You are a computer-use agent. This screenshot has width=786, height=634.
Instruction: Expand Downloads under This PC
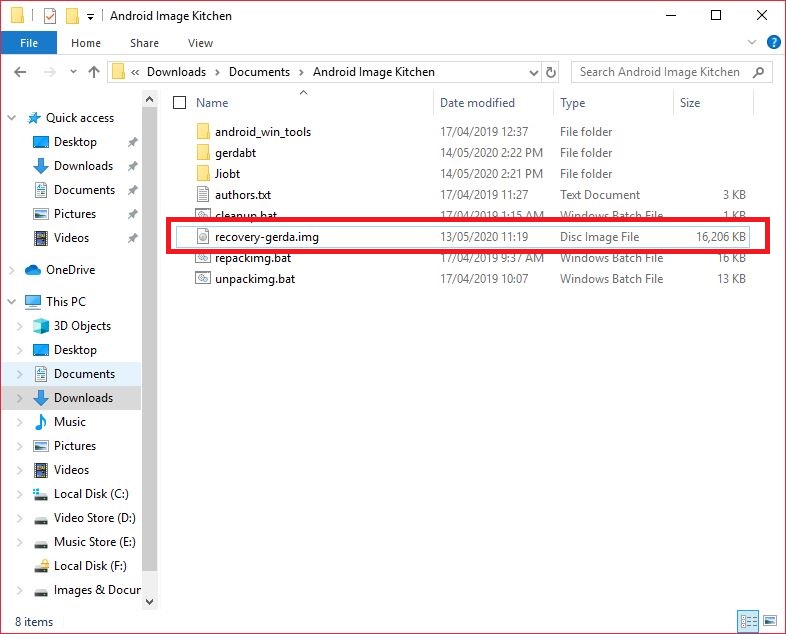[20, 398]
